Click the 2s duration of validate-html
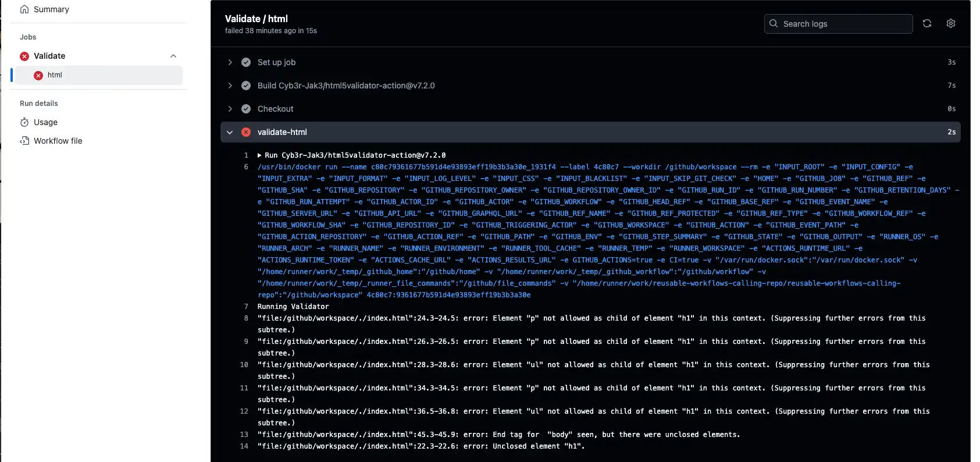The image size is (980, 462). click(952, 132)
